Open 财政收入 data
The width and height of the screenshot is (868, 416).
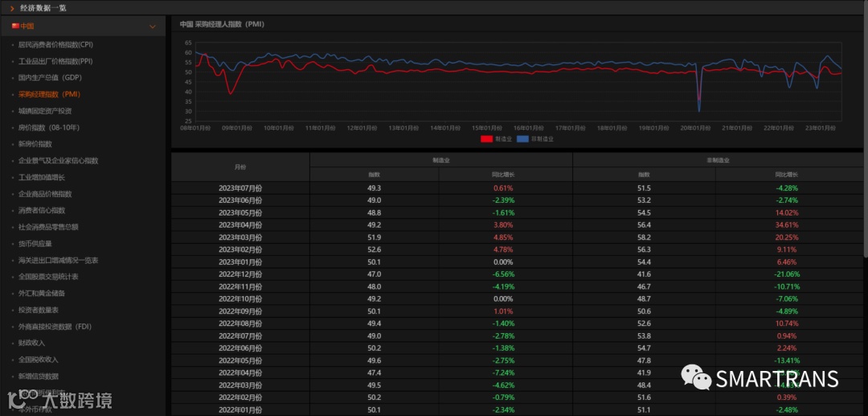point(31,343)
